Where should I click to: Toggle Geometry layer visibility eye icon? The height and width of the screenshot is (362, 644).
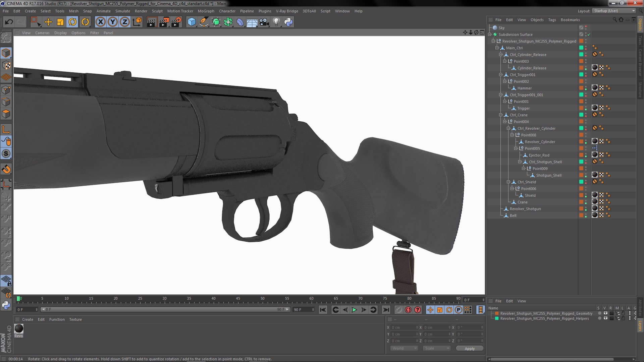605,313
